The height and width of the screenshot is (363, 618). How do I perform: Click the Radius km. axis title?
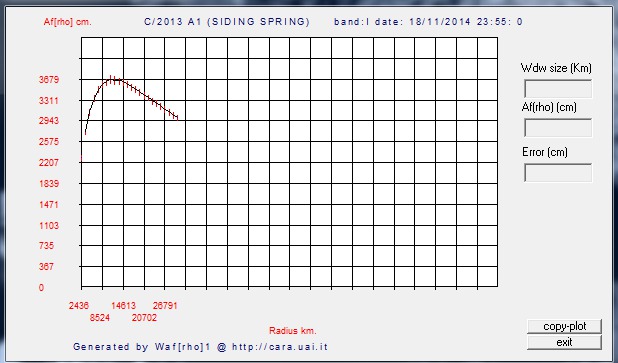[293, 331]
